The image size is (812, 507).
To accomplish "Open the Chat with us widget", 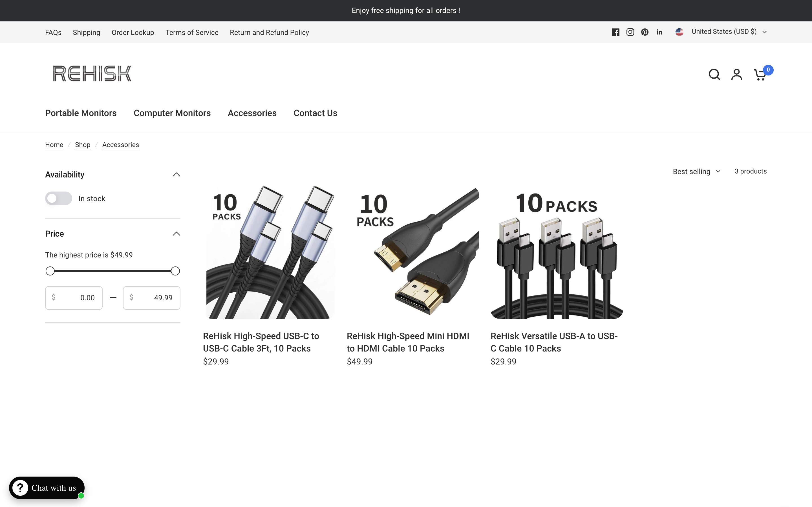I will pyautogui.click(x=47, y=488).
